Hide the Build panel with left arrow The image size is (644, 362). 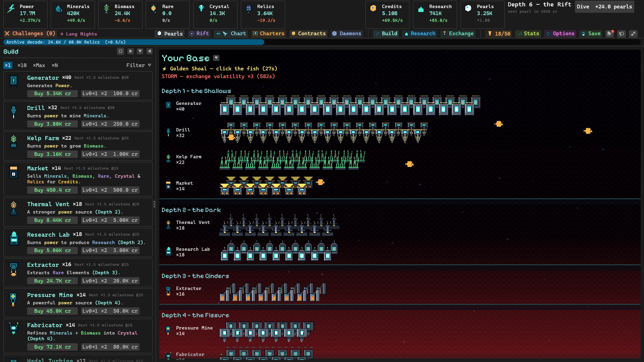pos(150,51)
